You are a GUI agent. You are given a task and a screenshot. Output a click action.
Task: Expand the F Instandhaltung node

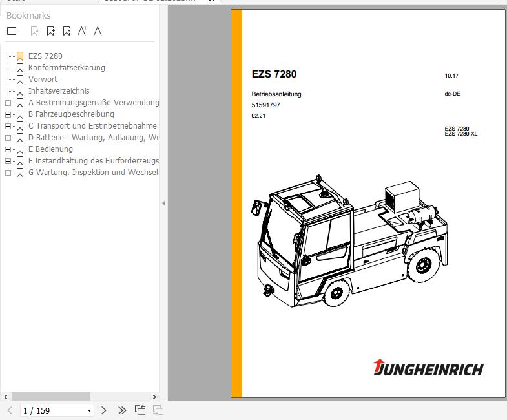[8, 161]
